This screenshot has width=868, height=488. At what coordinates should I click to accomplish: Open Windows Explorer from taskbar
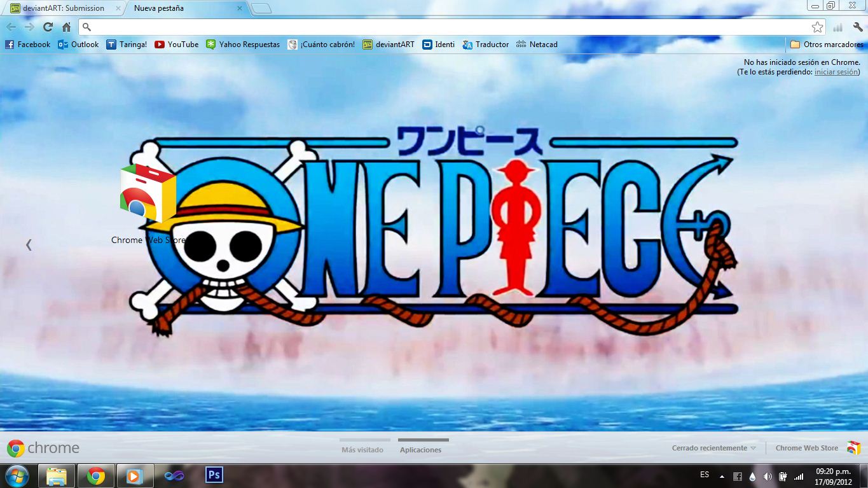57,476
